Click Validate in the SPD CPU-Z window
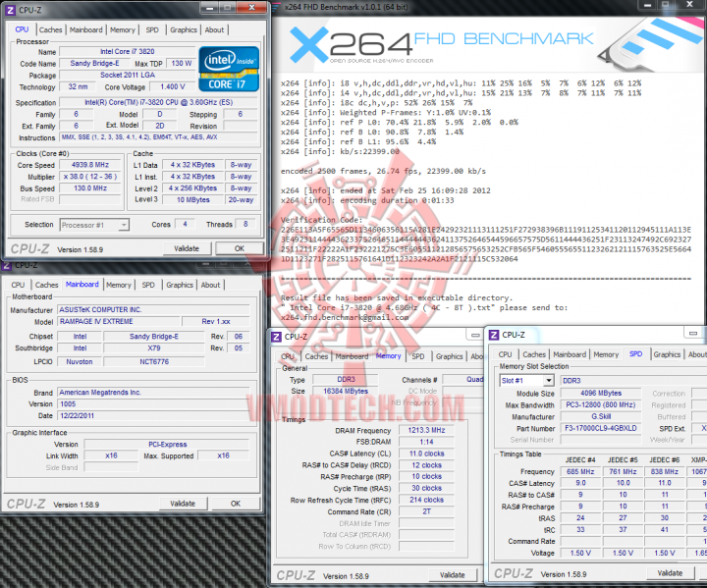The width and height of the screenshot is (707, 588). point(670,573)
